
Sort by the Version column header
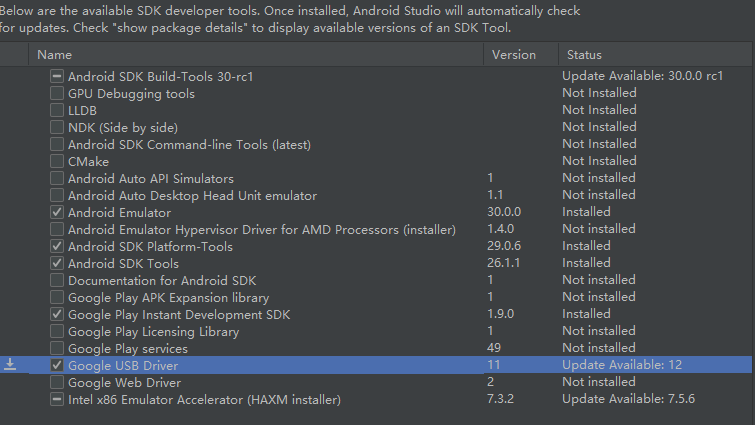(x=513, y=54)
